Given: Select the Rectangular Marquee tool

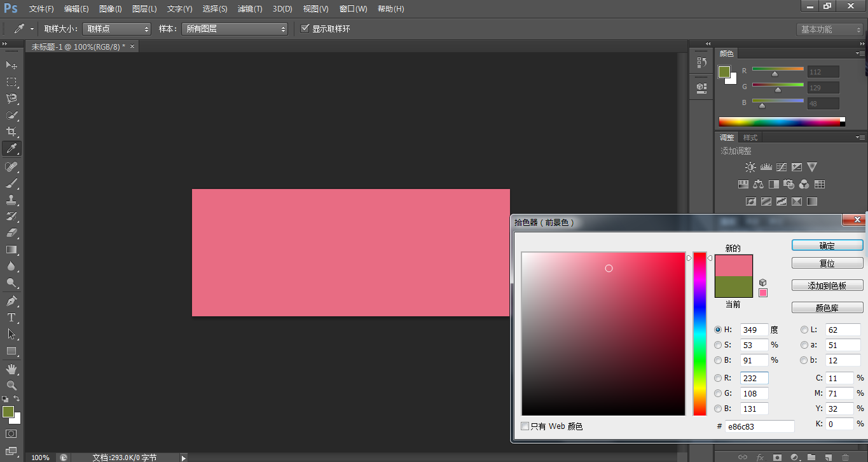Looking at the screenshot, I should (x=11, y=82).
